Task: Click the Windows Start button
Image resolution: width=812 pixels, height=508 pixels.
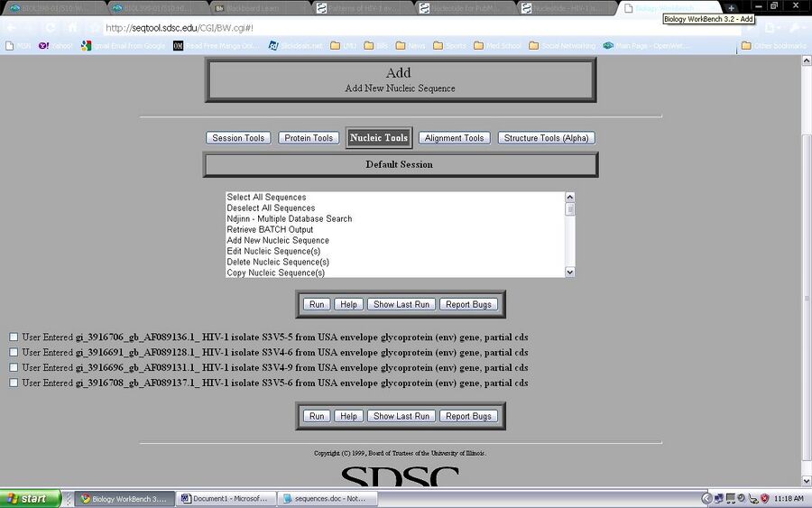Action: [x=30, y=498]
